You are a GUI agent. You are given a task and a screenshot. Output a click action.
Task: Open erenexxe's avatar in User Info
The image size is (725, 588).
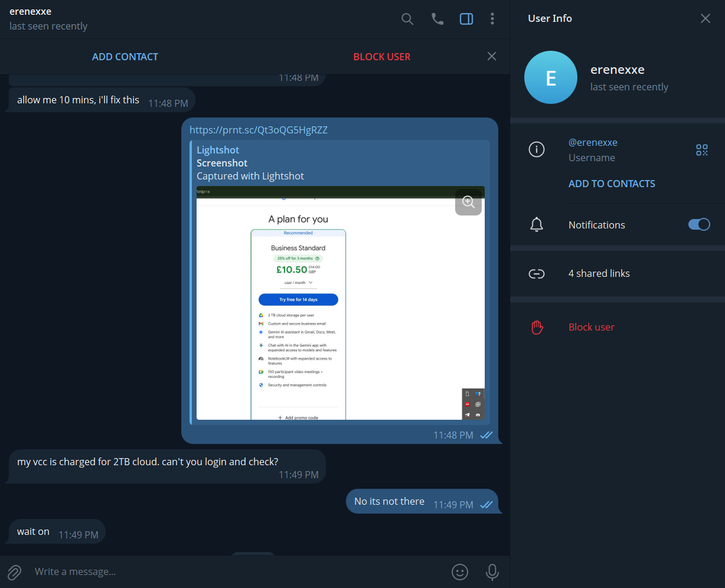coord(551,77)
